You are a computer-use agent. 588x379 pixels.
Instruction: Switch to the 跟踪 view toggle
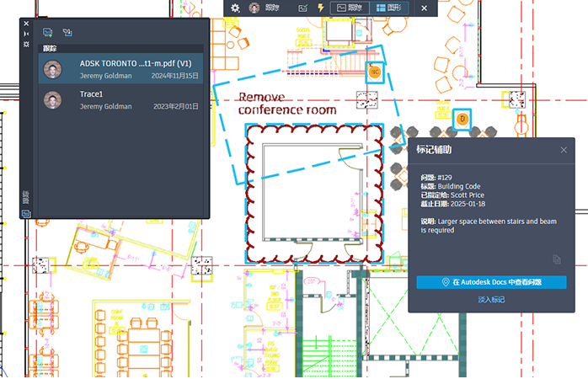(x=350, y=8)
